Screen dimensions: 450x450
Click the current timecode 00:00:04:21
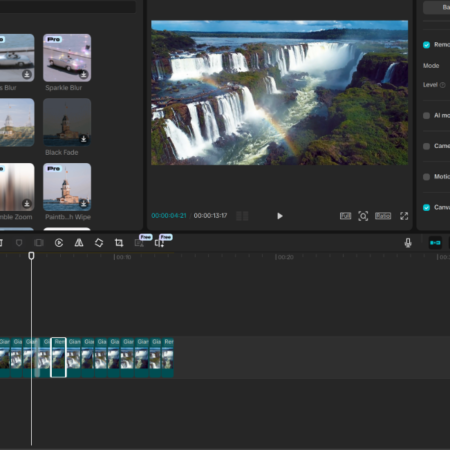[169, 216]
